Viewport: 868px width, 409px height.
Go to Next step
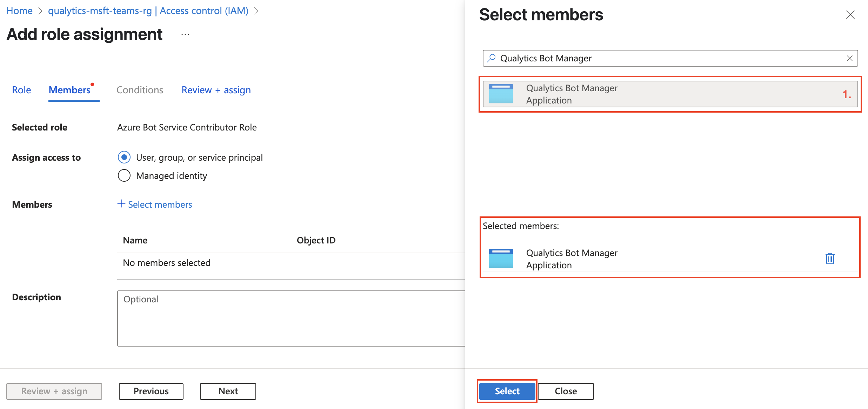click(228, 391)
